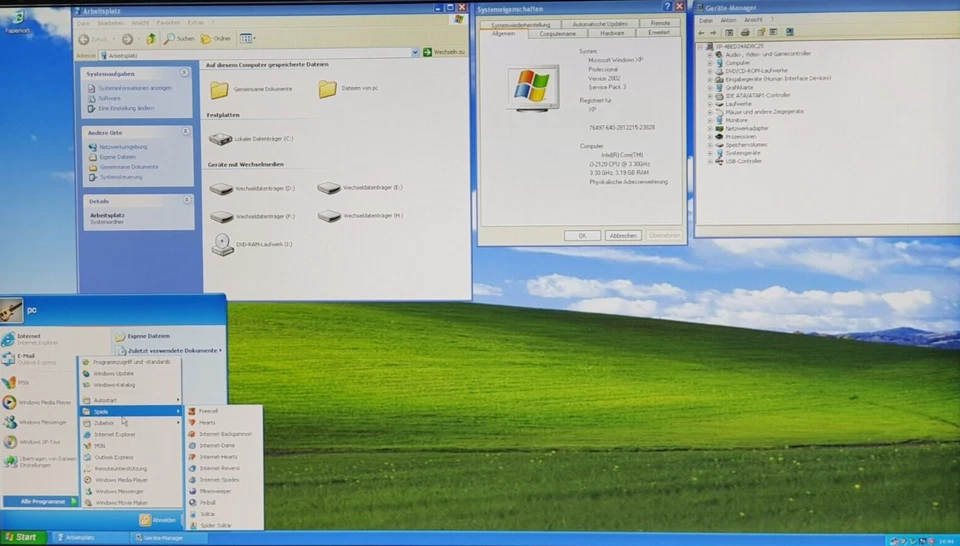Click the Start button on taskbar

pos(23,537)
